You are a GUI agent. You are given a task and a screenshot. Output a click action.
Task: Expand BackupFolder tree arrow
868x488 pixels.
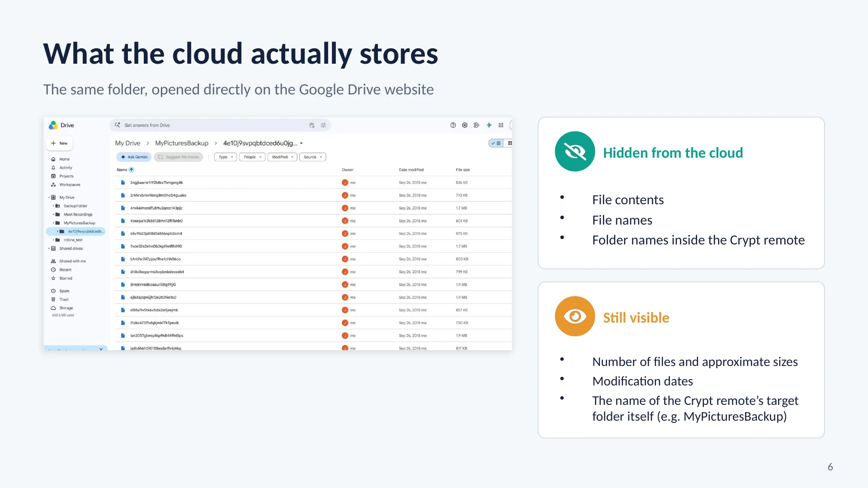(x=53, y=206)
